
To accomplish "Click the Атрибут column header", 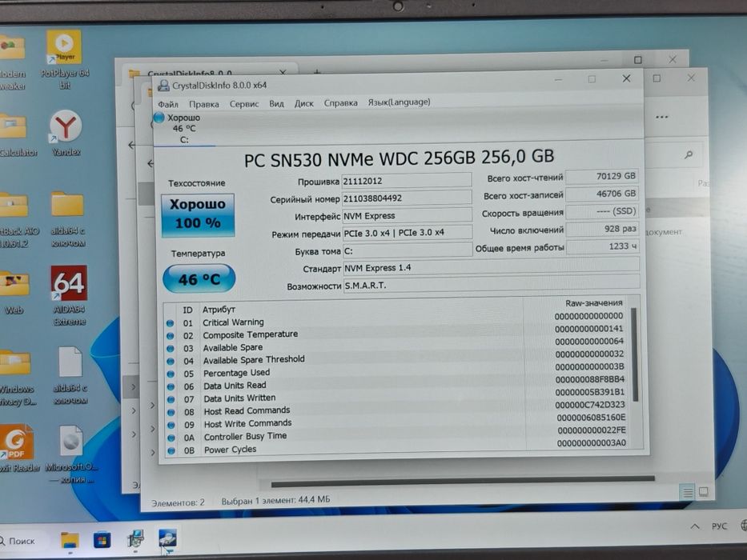I will (219, 310).
